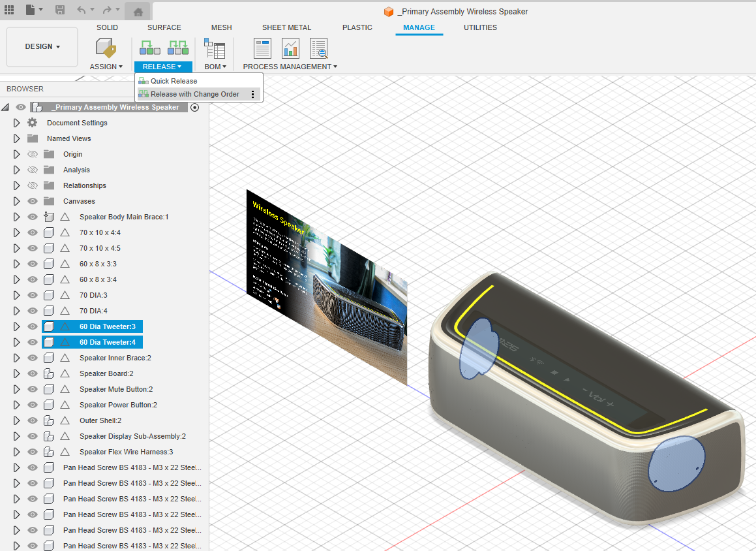Image resolution: width=756 pixels, height=551 pixels.
Task: Click the options dots for Release with Change Order
Action: pos(252,94)
